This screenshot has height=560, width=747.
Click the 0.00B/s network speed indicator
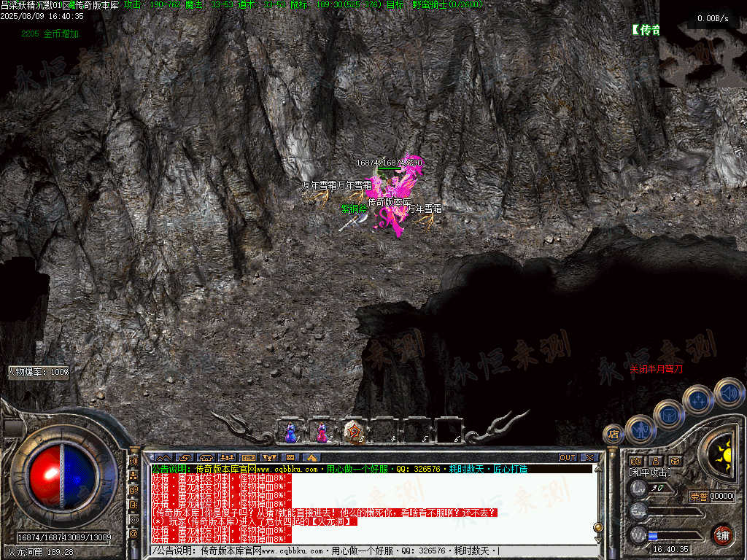coord(713,18)
